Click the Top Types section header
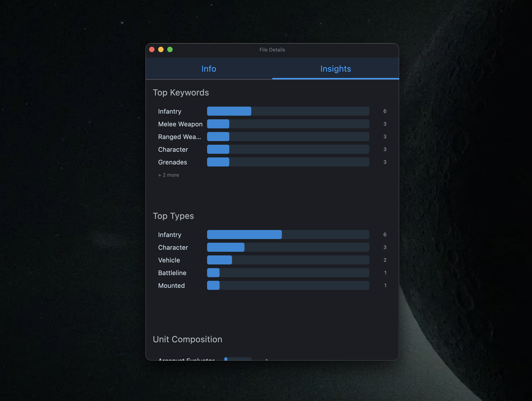Screen dimensions: 532x401 pyautogui.click(x=173, y=216)
